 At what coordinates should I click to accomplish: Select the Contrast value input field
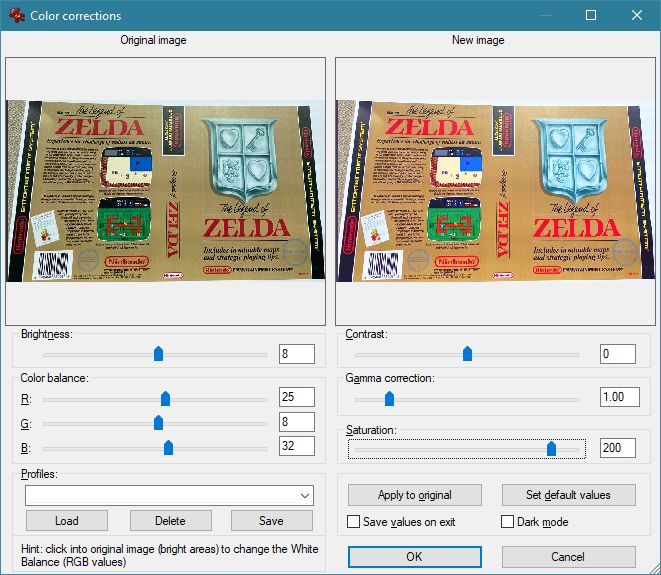click(617, 354)
